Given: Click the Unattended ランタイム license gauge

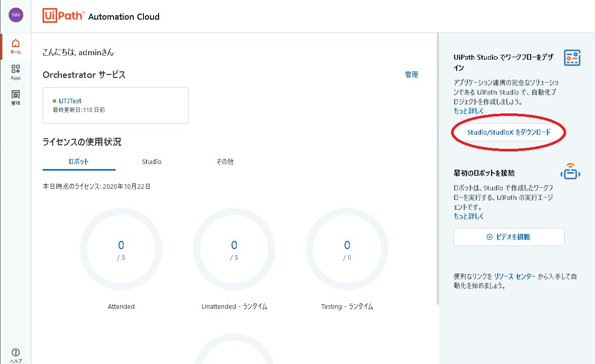Looking at the screenshot, I should (x=234, y=249).
